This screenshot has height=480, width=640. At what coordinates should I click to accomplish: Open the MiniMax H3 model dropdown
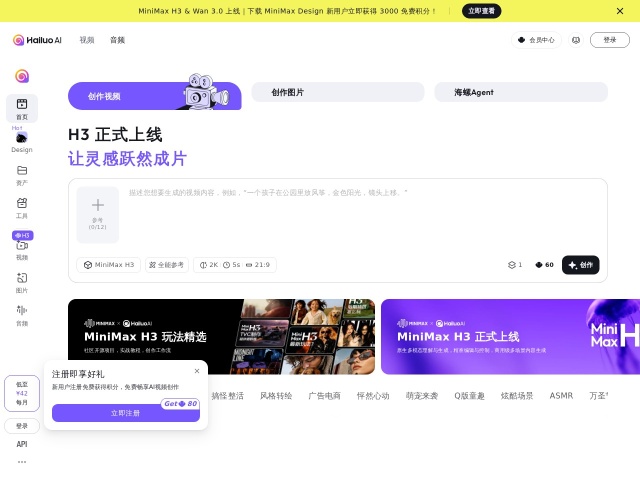[x=109, y=265]
